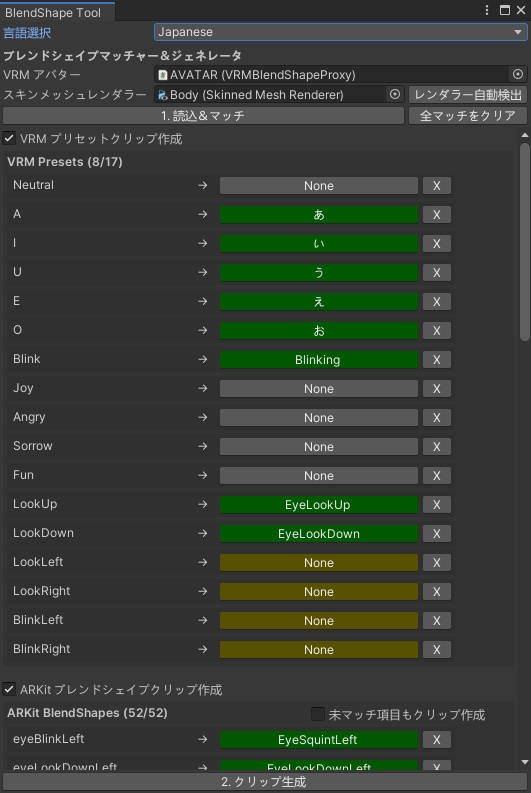The height and width of the screenshot is (793, 531).
Task: Open the Joy blendshape selector showing None
Action: tap(319, 388)
